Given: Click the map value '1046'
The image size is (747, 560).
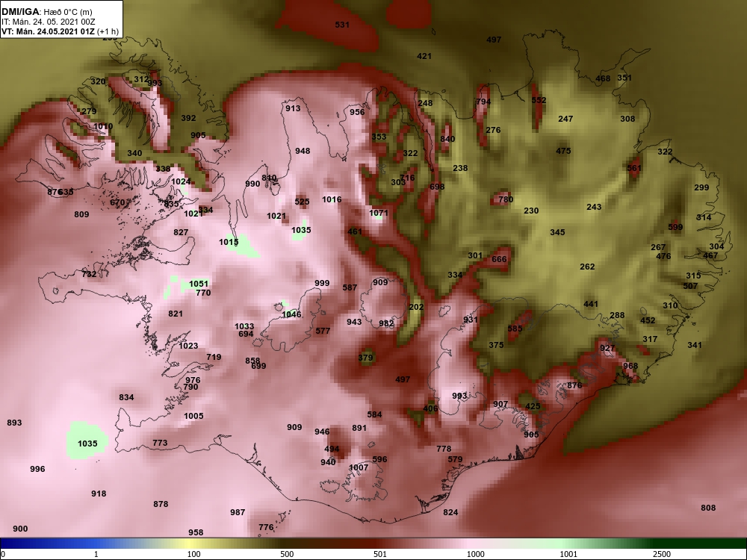Looking at the screenshot, I should [291, 315].
